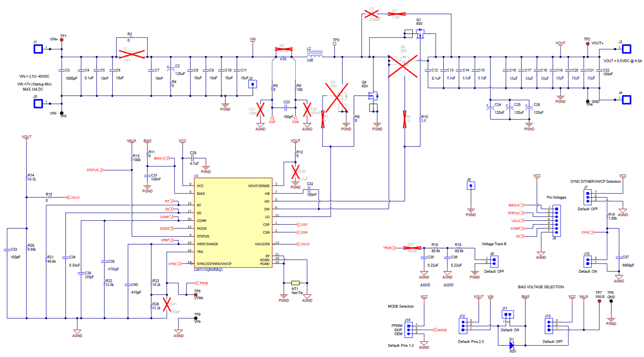Click the UVLO net port at R15
The width and height of the screenshot is (644, 357).
point(73,197)
